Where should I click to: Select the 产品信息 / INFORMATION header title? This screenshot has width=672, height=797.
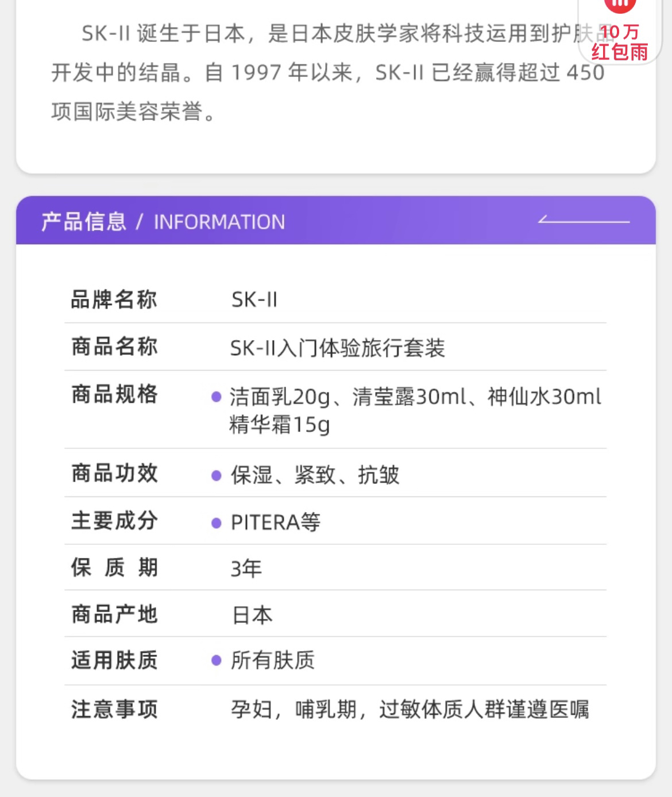(163, 222)
